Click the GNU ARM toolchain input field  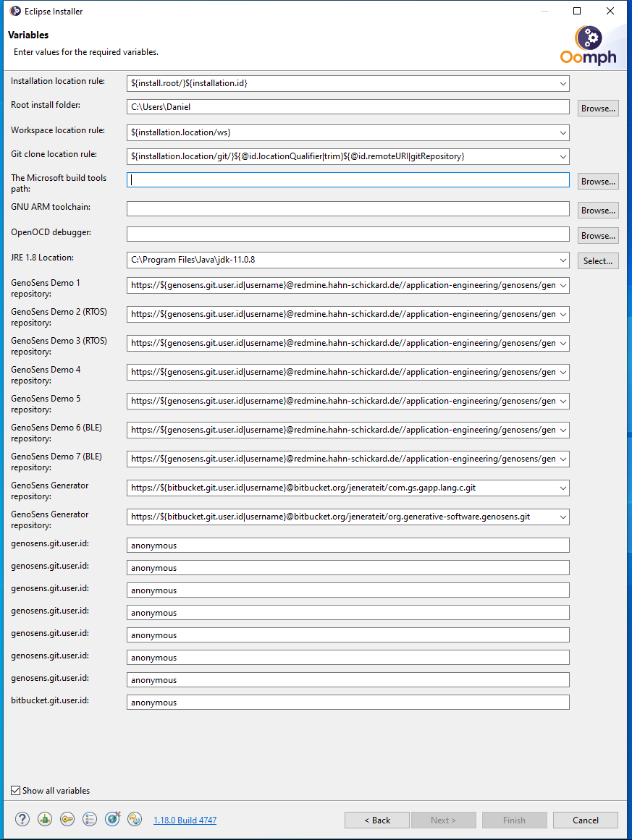pos(348,209)
